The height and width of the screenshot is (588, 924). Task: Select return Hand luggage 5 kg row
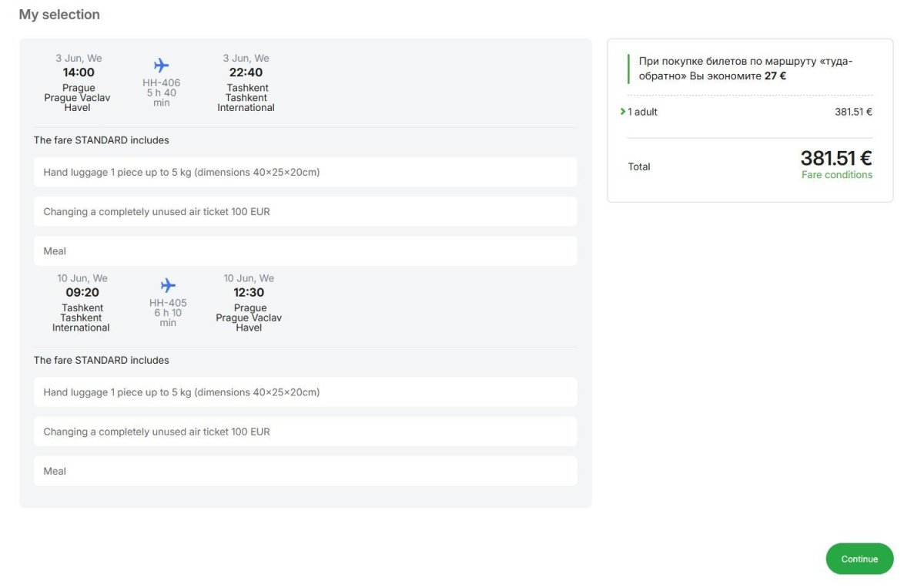point(305,392)
